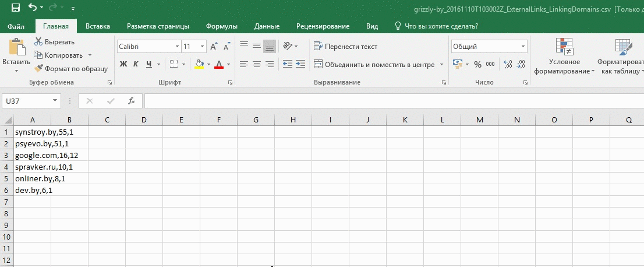Undo the last action
Image resolution: width=644 pixels, height=267 pixels.
33,8
